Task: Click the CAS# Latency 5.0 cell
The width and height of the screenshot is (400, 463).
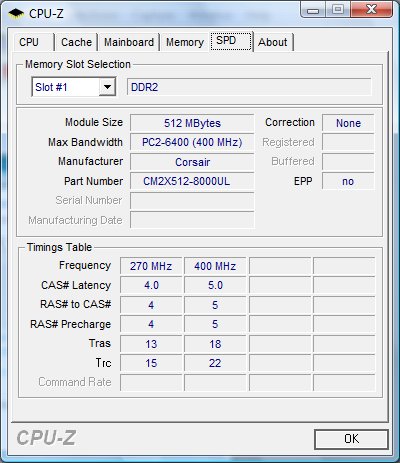Action: [215, 285]
